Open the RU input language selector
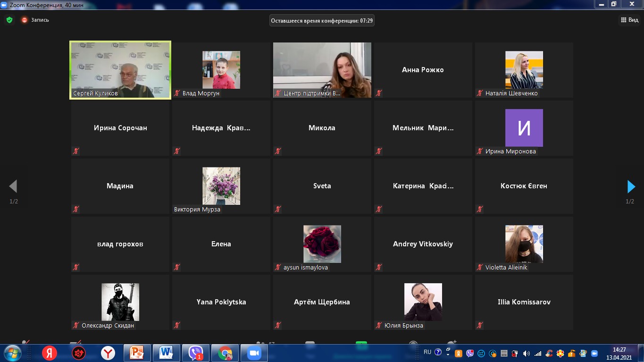Image resolution: width=644 pixels, height=362 pixels. point(427,352)
